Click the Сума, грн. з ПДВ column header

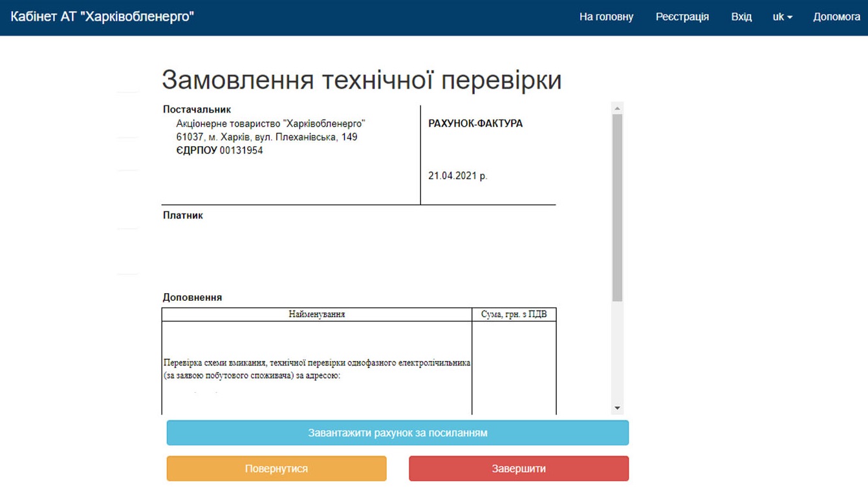[x=514, y=314]
